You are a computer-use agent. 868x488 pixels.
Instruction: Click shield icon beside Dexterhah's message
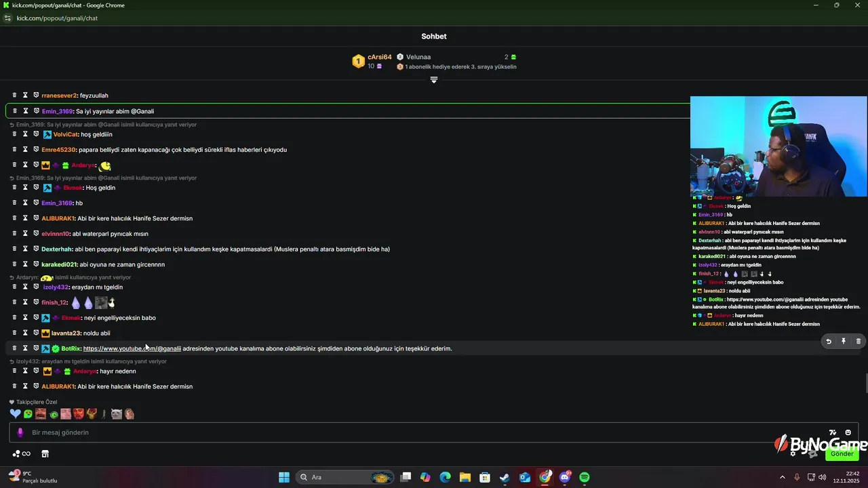36,249
